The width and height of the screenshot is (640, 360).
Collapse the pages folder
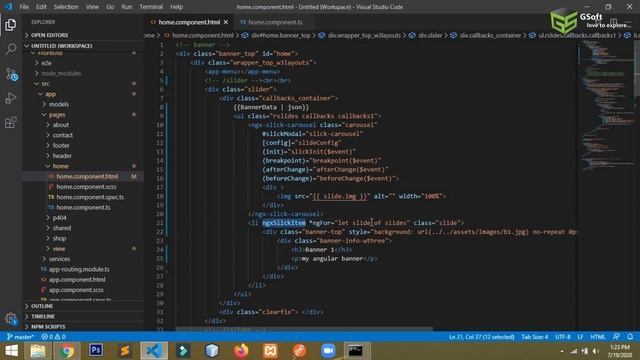(x=57, y=115)
